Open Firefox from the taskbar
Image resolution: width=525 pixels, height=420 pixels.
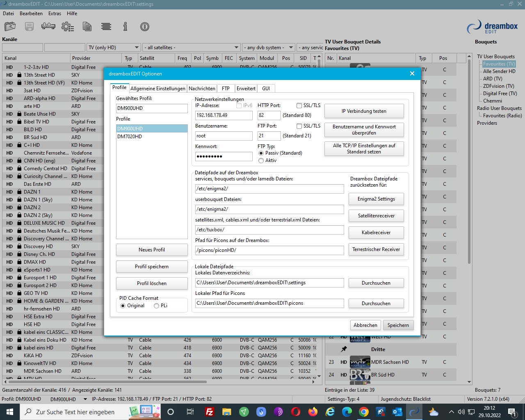tap(313, 412)
